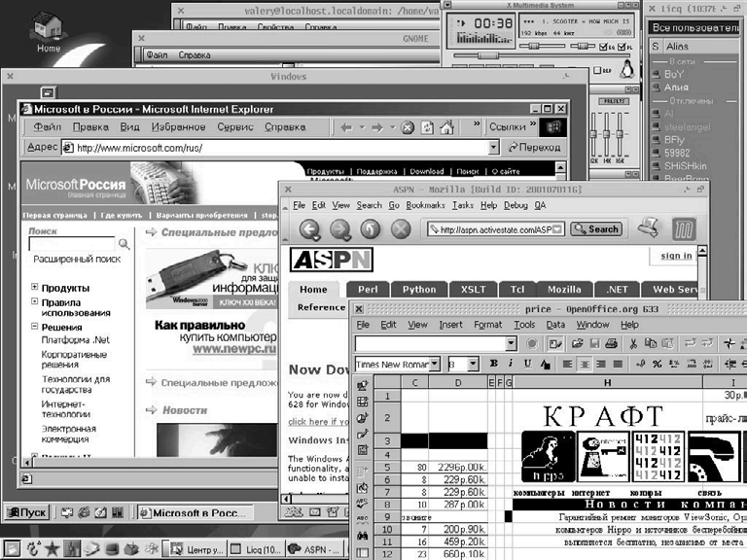Viewport: 747px width, 560px height.
Task: Open the Times New Roman font dropdown
Action: pos(435,364)
